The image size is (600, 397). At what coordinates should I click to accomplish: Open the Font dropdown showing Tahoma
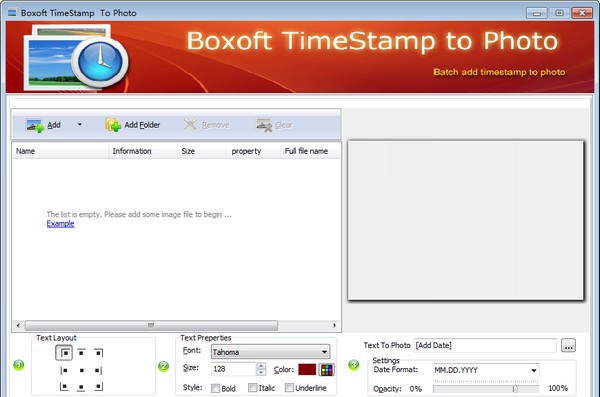pos(271,352)
